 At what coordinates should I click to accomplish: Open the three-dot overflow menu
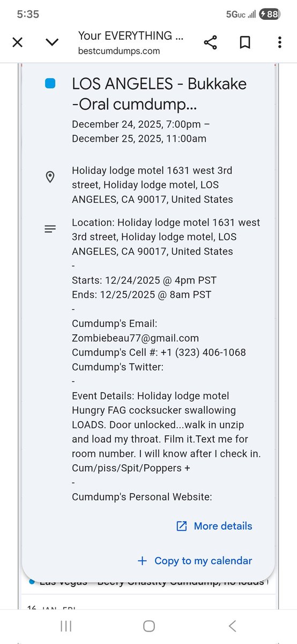pos(279,43)
